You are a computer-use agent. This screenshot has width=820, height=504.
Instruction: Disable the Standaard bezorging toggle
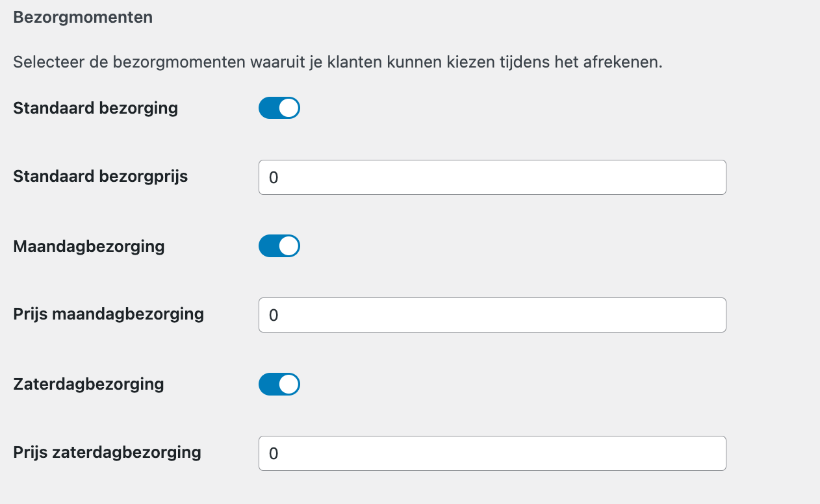pos(279,108)
